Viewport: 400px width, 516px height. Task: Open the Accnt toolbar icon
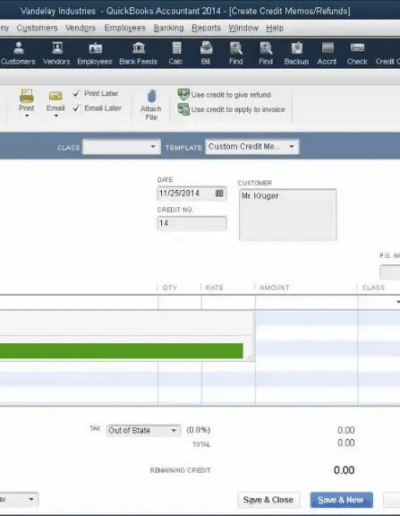point(327,53)
